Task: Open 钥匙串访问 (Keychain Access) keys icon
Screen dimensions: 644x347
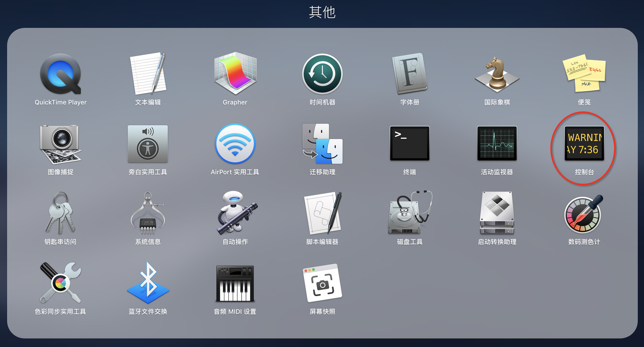Action: [x=60, y=213]
